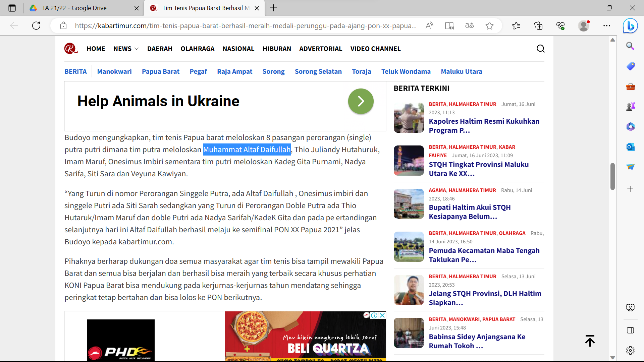Image resolution: width=644 pixels, height=362 pixels.
Task: Open the Maluku Utara category link
Action: (462, 71)
